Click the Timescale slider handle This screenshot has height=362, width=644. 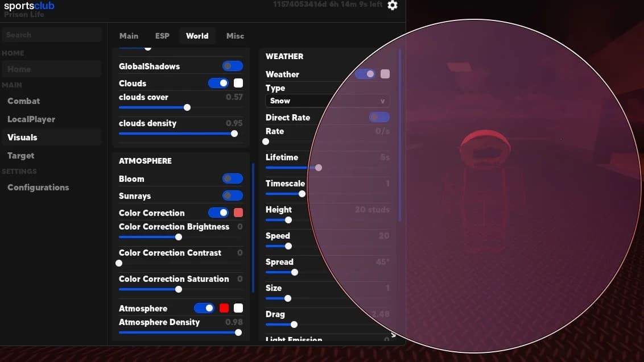coord(302,194)
